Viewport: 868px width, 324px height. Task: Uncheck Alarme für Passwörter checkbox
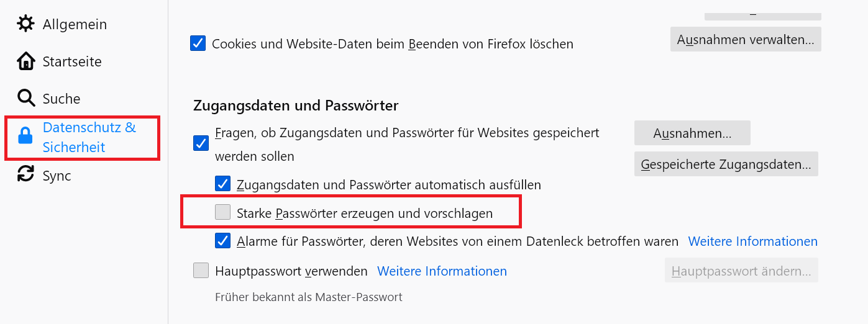(x=222, y=241)
